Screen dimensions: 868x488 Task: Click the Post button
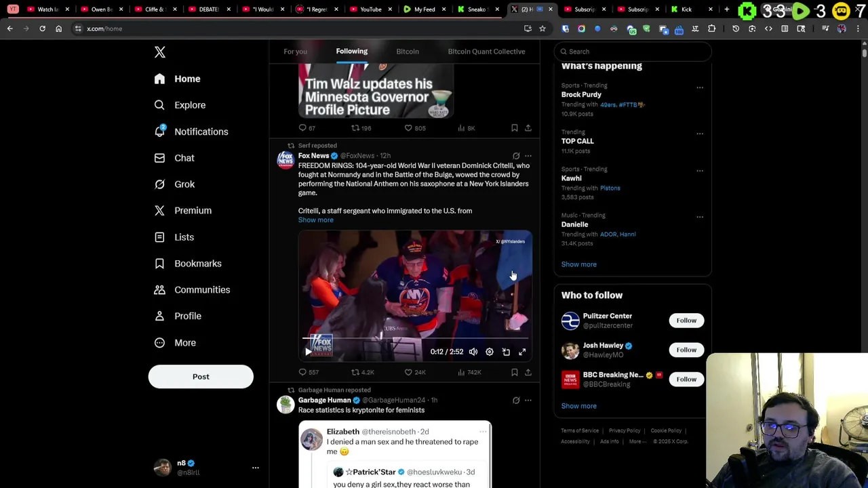coord(201,377)
